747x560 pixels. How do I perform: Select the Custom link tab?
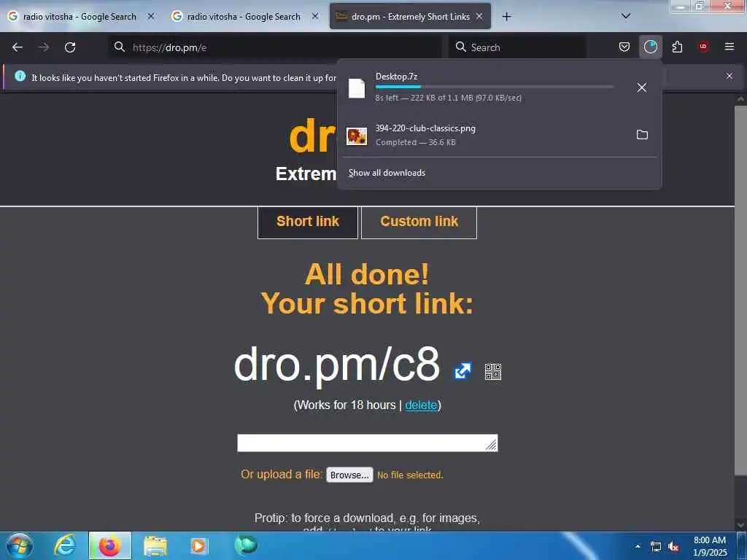tap(419, 222)
